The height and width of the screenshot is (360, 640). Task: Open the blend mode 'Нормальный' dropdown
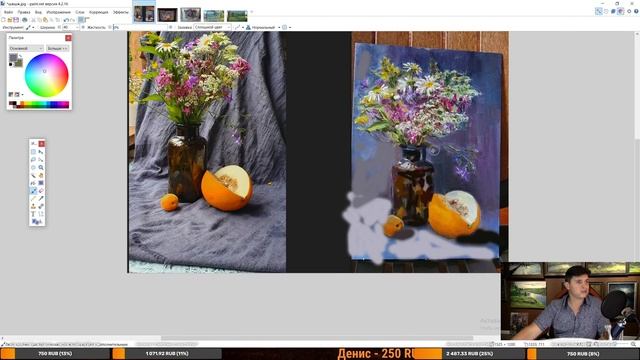coord(263,27)
